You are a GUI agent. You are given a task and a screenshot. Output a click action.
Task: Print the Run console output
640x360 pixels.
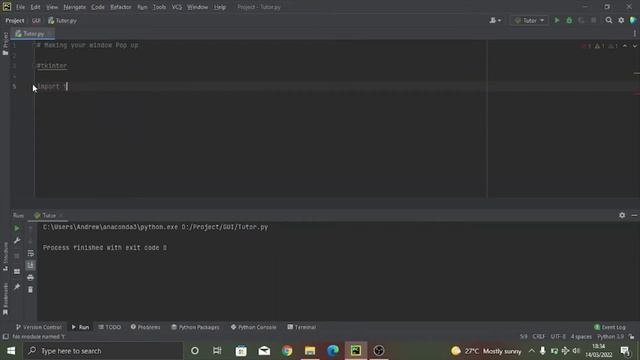(x=30, y=278)
